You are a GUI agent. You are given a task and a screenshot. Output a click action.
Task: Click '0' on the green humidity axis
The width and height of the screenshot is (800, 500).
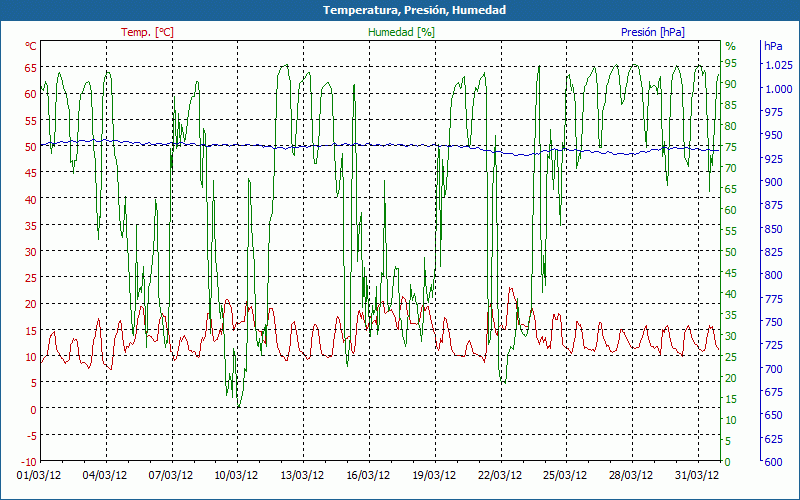(x=728, y=462)
